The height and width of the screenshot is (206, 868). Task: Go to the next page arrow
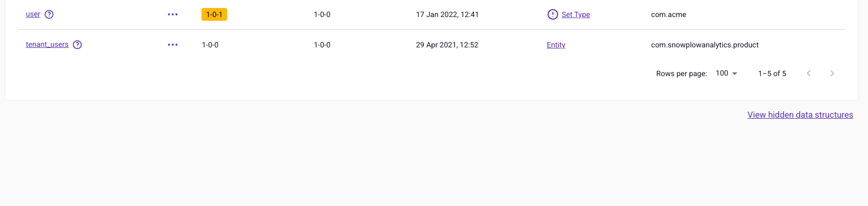[x=832, y=73]
